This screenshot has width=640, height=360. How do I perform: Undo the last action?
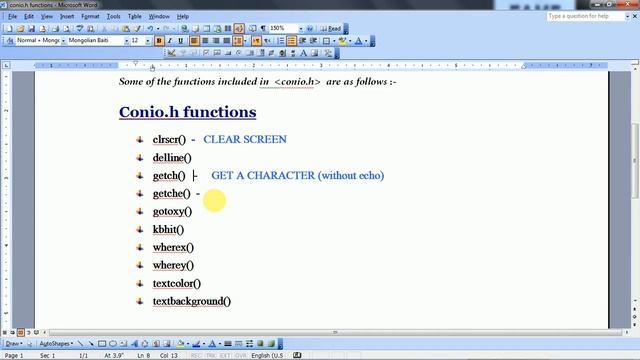coord(150,29)
